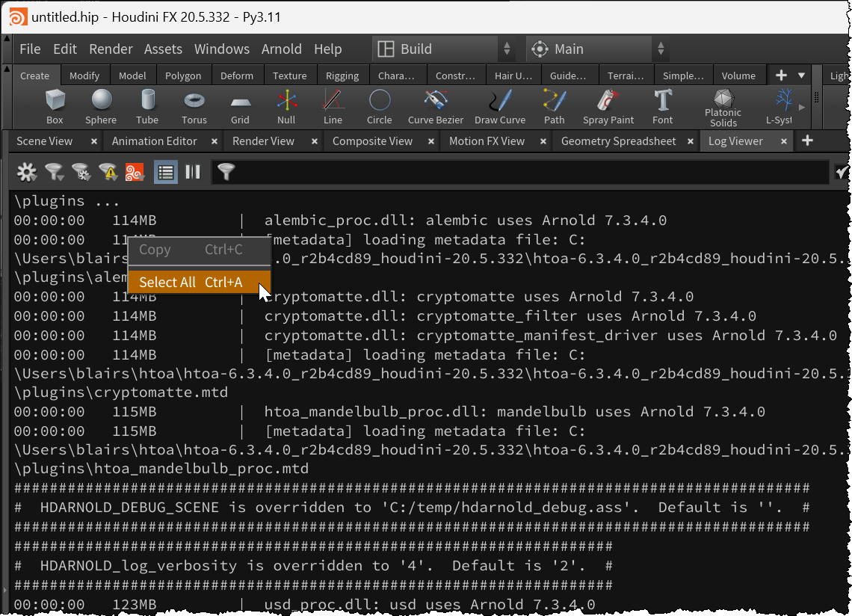Open the log viewer gear settings
The image size is (852, 616).
click(x=27, y=173)
